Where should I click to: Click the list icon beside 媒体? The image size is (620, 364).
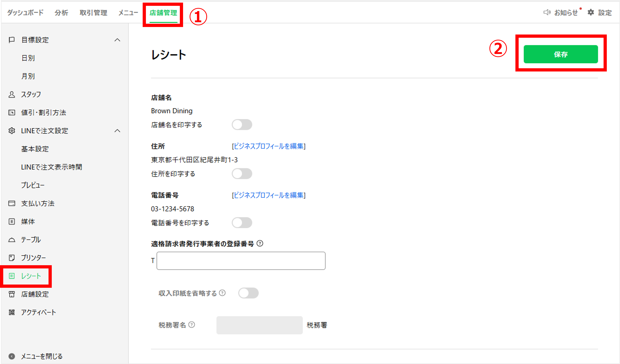tap(12, 221)
